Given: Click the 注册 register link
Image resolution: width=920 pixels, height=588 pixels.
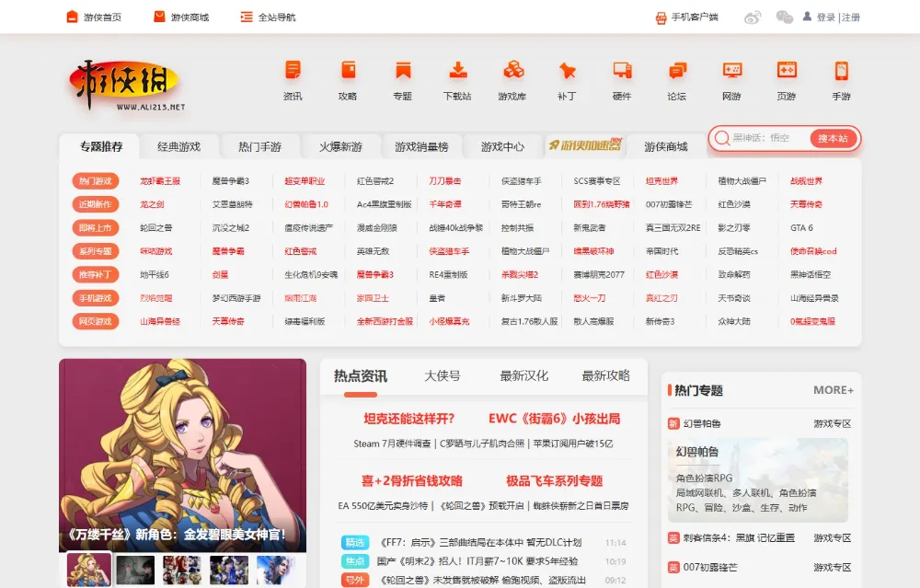Looking at the screenshot, I should click(x=851, y=17).
